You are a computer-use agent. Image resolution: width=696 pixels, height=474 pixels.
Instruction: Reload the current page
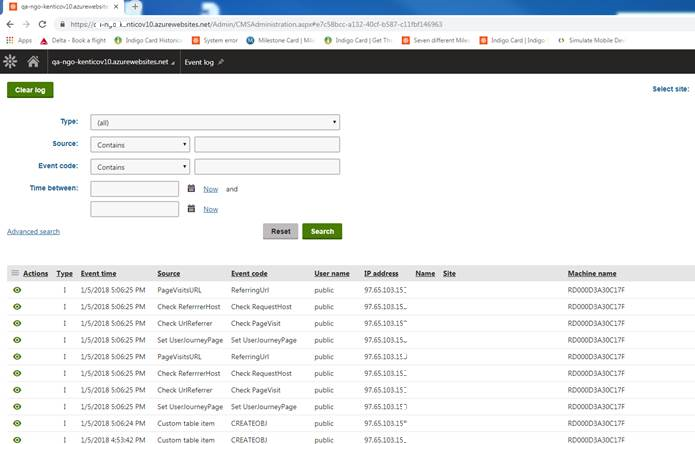(42, 24)
